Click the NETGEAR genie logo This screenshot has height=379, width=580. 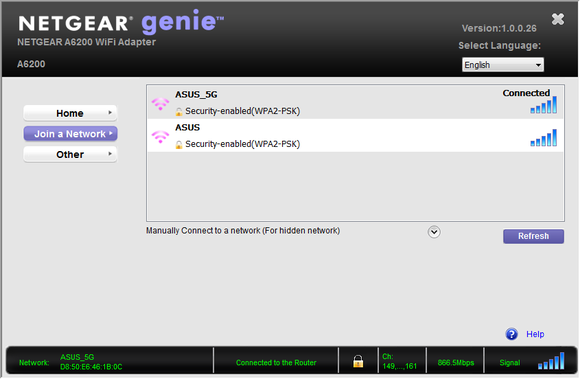pyautogui.click(x=121, y=22)
